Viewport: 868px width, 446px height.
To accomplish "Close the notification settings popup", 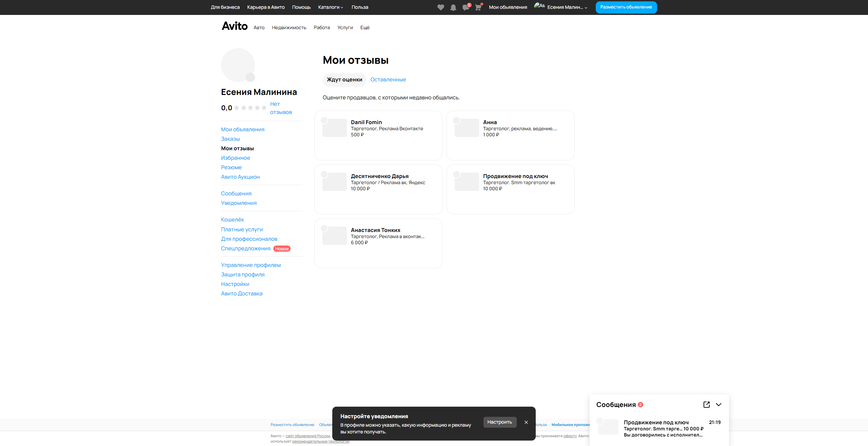I will [x=526, y=422].
